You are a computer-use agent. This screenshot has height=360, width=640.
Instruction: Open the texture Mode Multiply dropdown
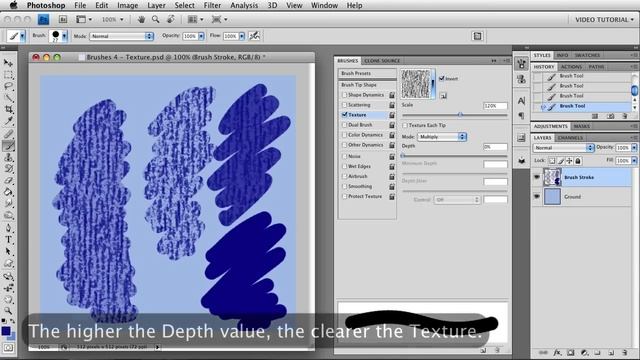[x=442, y=137]
